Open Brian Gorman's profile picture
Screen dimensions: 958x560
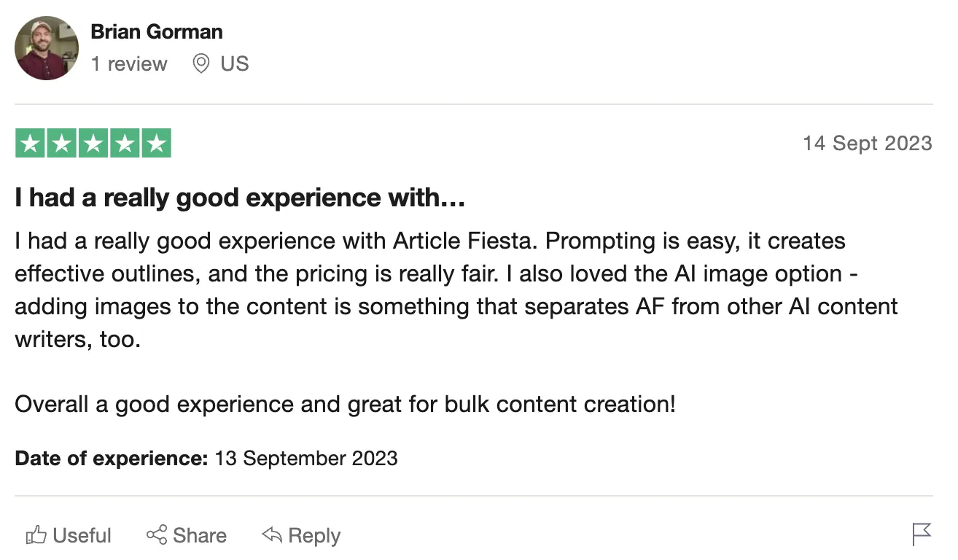[x=47, y=48]
